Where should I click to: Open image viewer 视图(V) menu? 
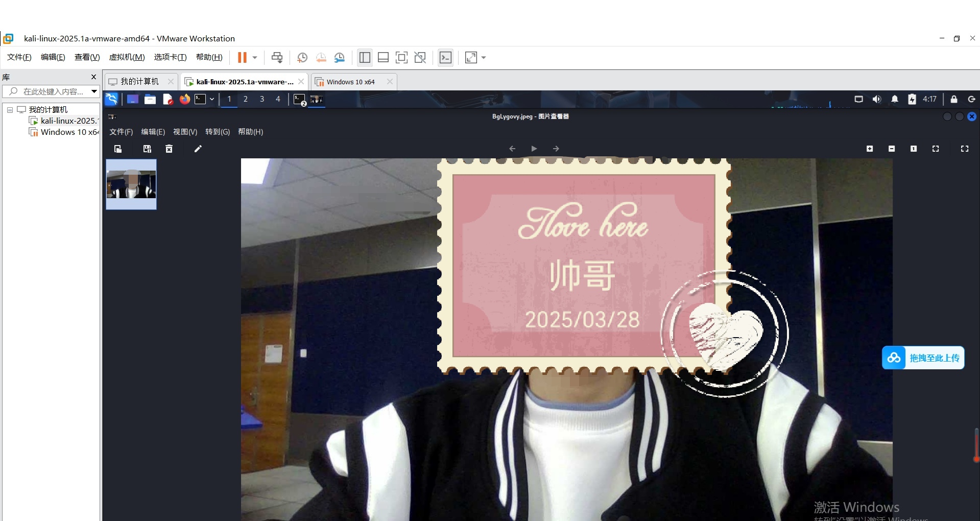[x=185, y=132]
